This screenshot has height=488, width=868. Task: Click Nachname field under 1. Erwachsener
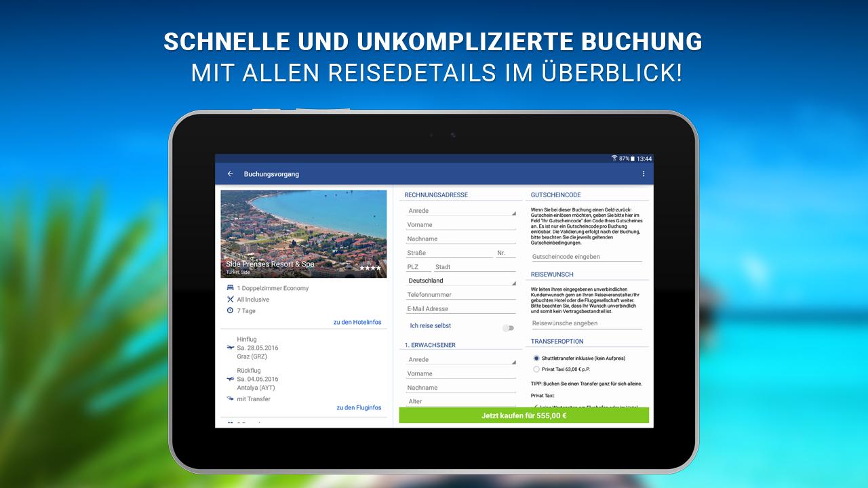[x=461, y=388]
